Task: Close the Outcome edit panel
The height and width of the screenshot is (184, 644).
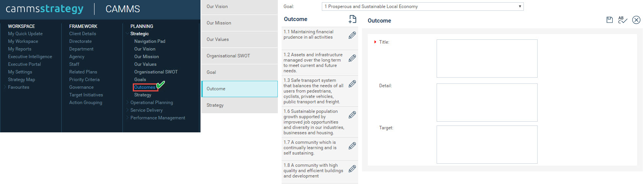Action: [636, 20]
